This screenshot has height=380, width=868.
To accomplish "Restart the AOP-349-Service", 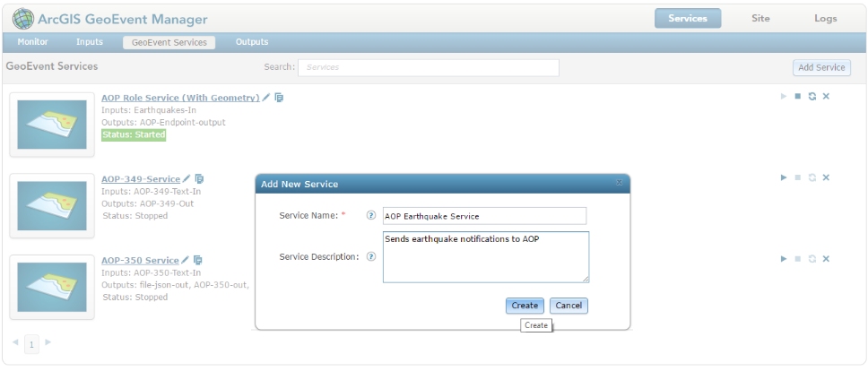I will [812, 177].
